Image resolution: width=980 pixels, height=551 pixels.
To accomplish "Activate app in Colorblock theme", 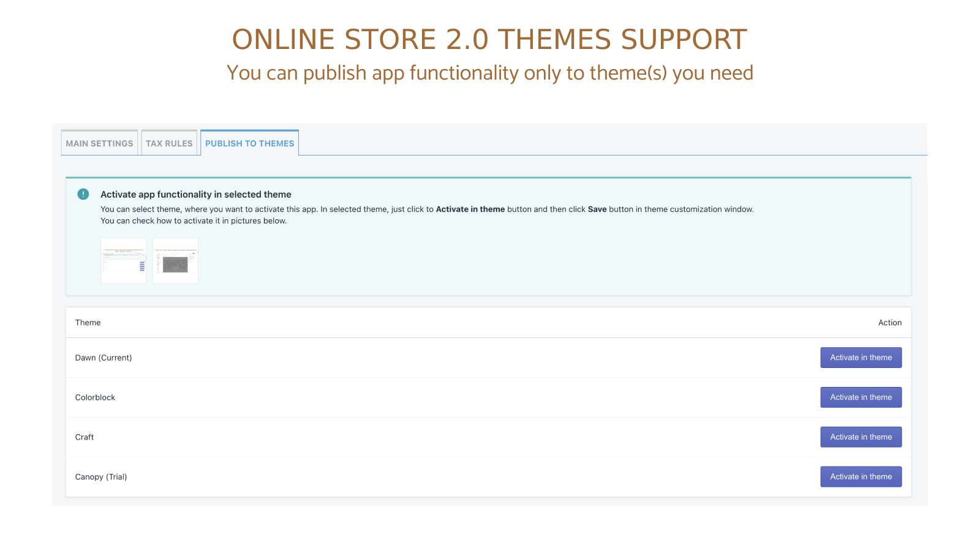I will 861,397.
